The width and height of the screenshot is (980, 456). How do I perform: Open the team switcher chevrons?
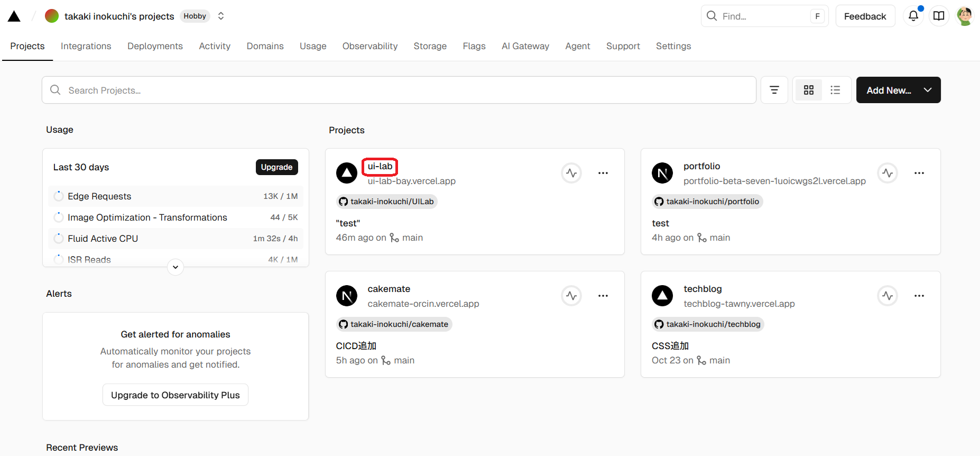coord(221,16)
